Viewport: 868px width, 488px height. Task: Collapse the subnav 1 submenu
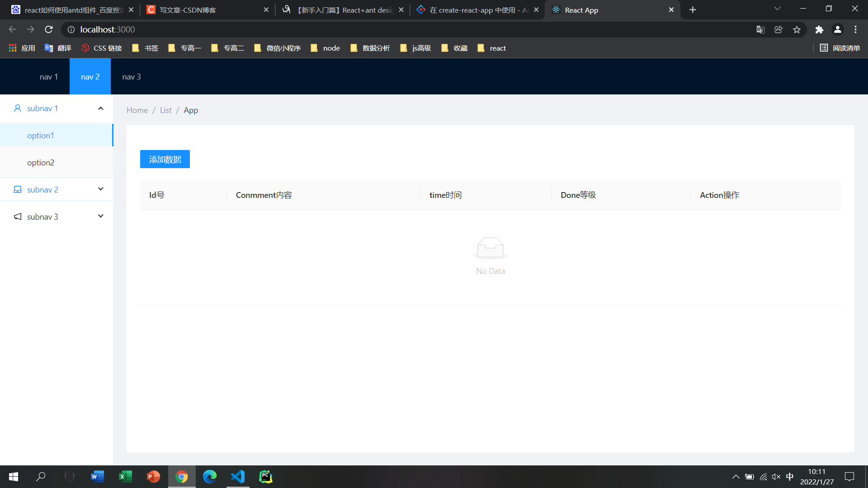coord(101,108)
